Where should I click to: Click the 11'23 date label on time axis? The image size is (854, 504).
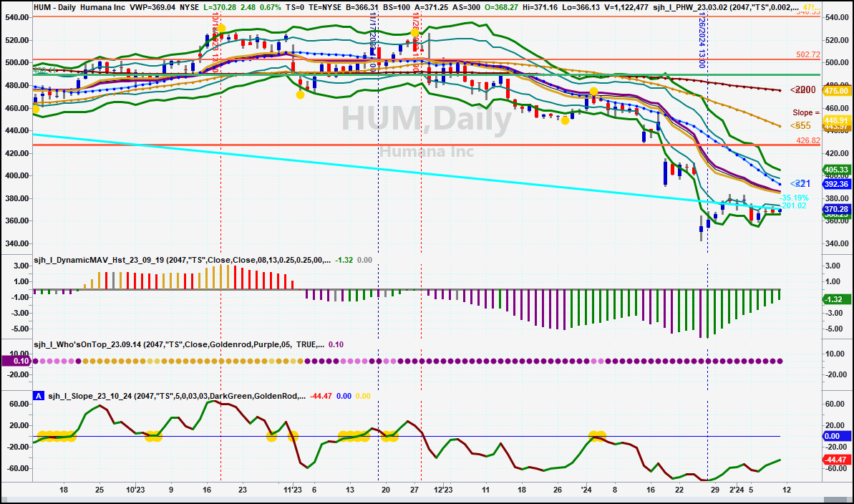pyautogui.click(x=293, y=490)
